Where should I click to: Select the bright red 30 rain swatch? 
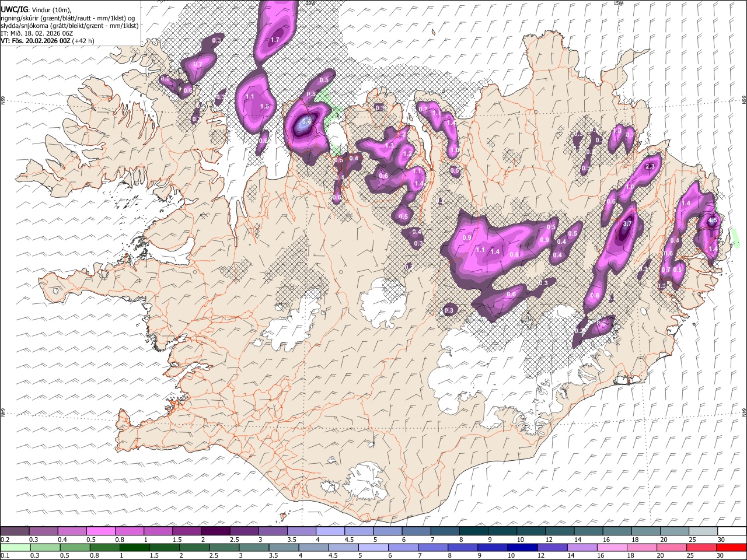(731, 547)
